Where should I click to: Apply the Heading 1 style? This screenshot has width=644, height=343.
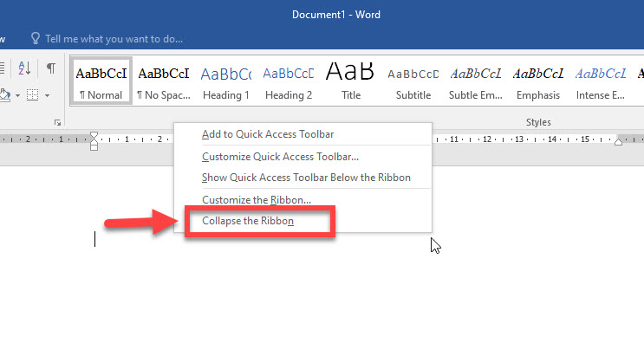click(226, 81)
